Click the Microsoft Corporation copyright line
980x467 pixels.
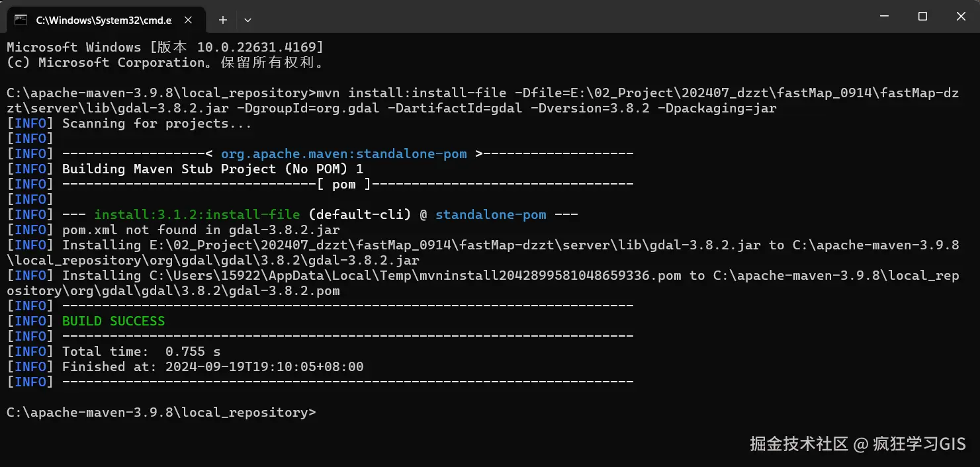click(165, 62)
